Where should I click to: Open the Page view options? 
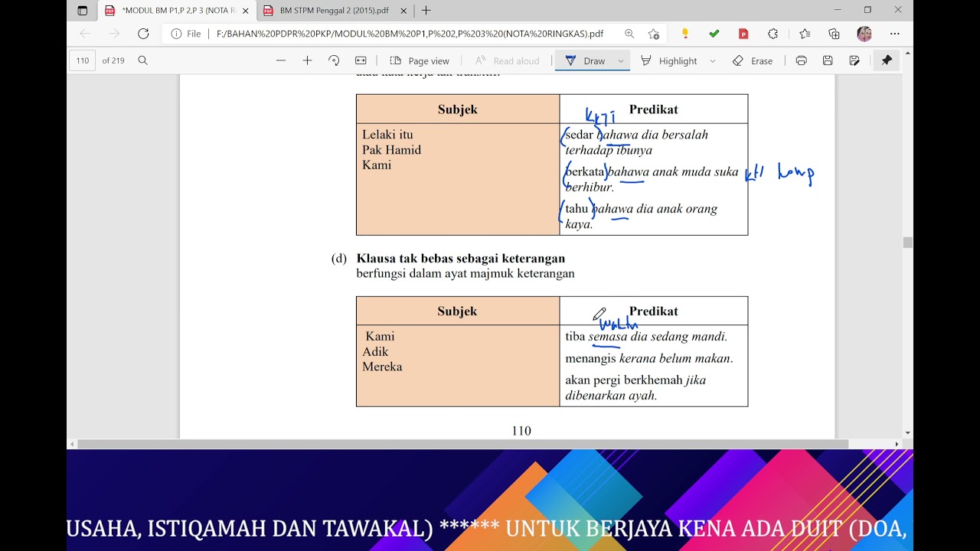(420, 60)
